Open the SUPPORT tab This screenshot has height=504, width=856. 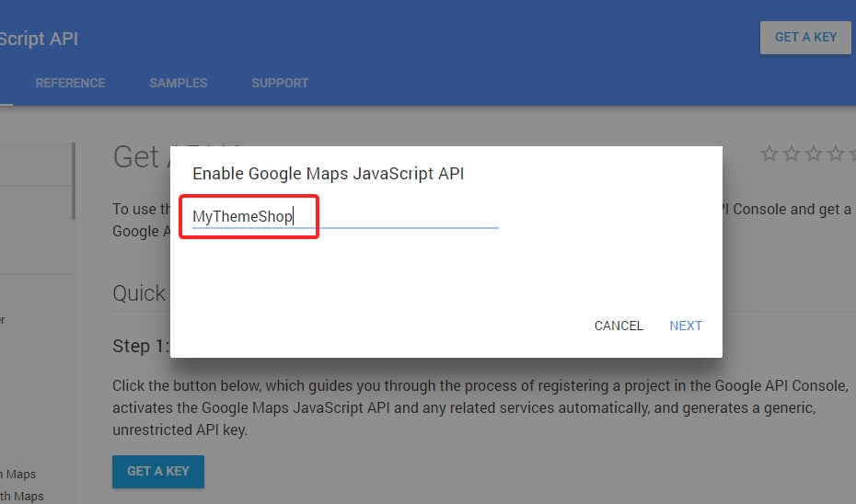coord(280,83)
